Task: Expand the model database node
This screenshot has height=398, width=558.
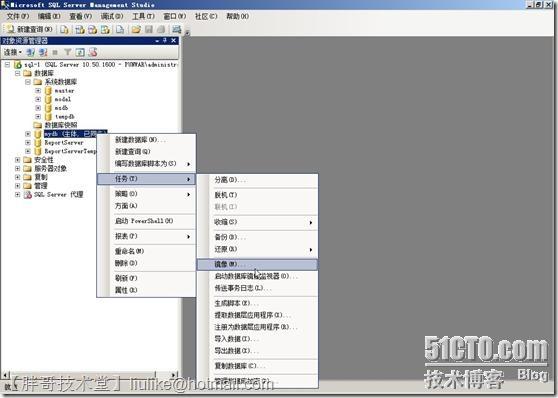Action: (38, 99)
